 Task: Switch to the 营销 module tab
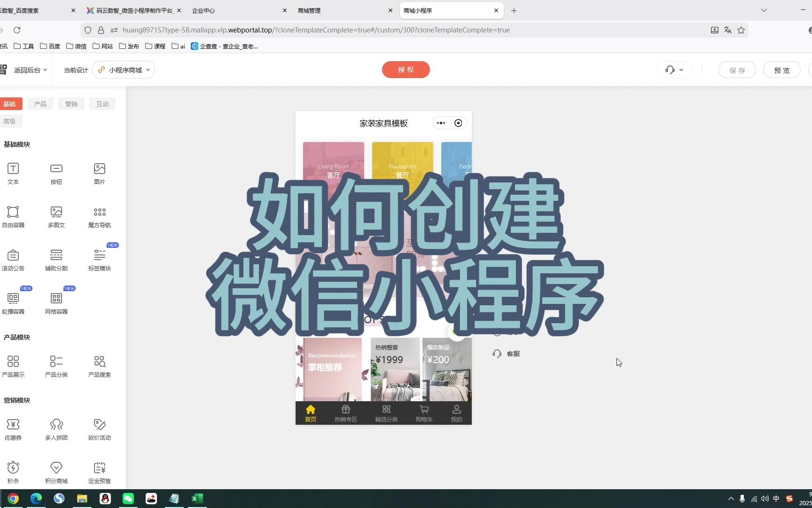[x=71, y=104]
